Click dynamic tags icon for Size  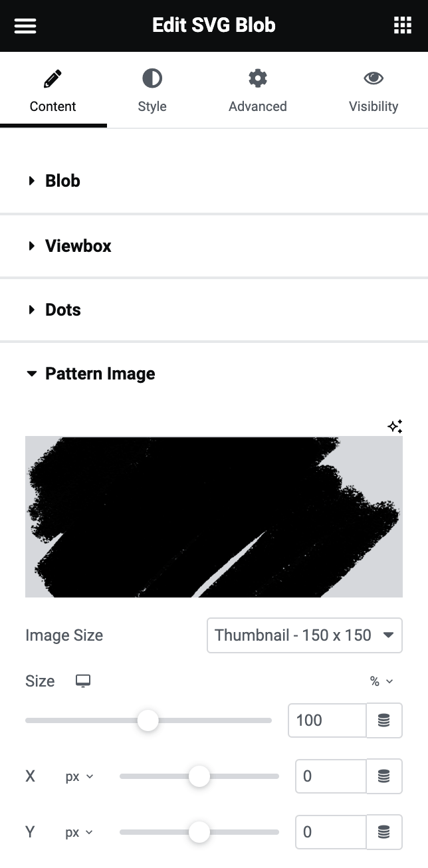pos(384,720)
